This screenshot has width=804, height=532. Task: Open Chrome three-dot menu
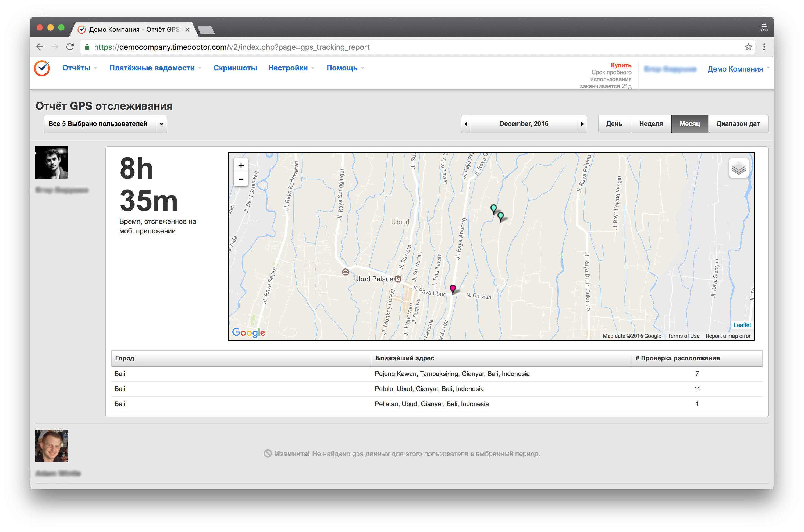pyautogui.click(x=764, y=47)
